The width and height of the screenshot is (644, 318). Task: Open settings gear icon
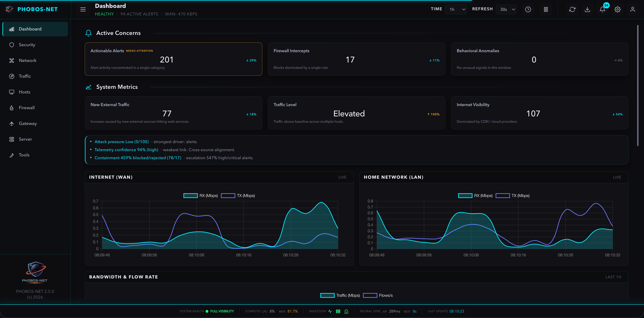point(617,9)
